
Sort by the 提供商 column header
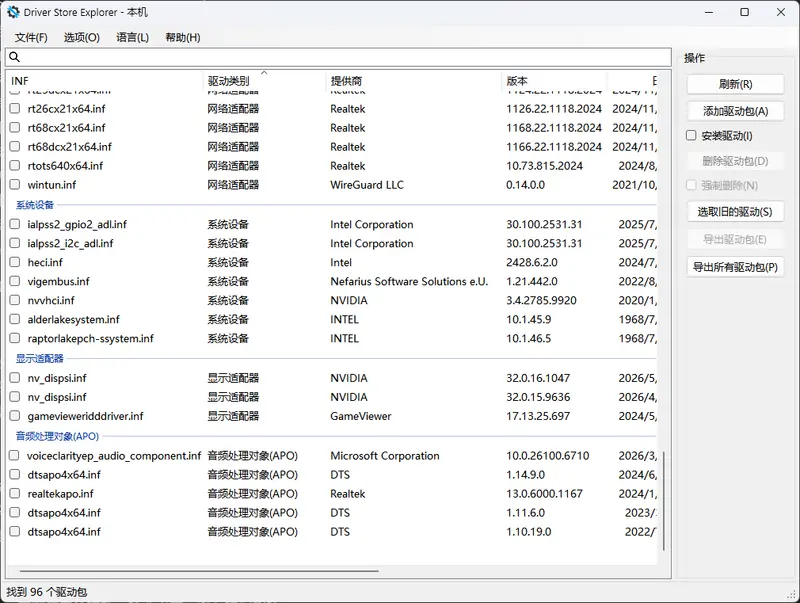pos(413,81)
